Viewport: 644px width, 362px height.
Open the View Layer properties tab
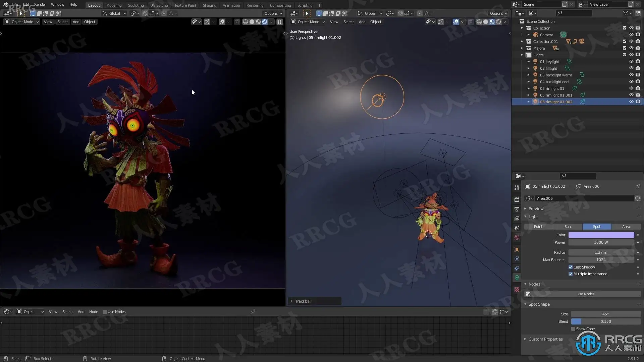click(517, 218)
